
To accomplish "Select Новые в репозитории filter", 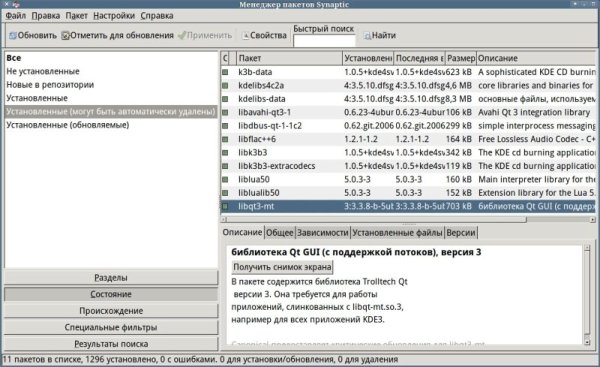I will point(111,85).
